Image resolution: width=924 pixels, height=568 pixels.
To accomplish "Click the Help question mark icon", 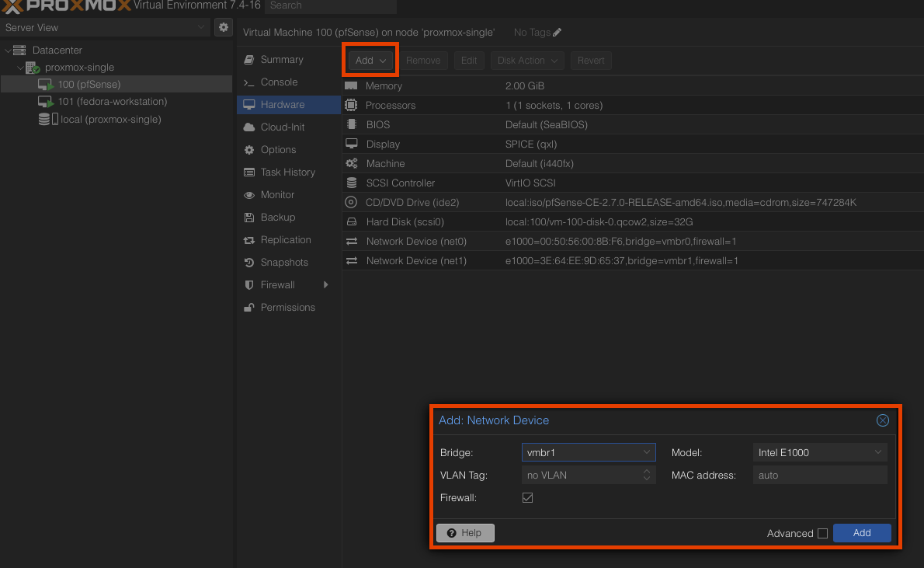I will pos(451,533).
